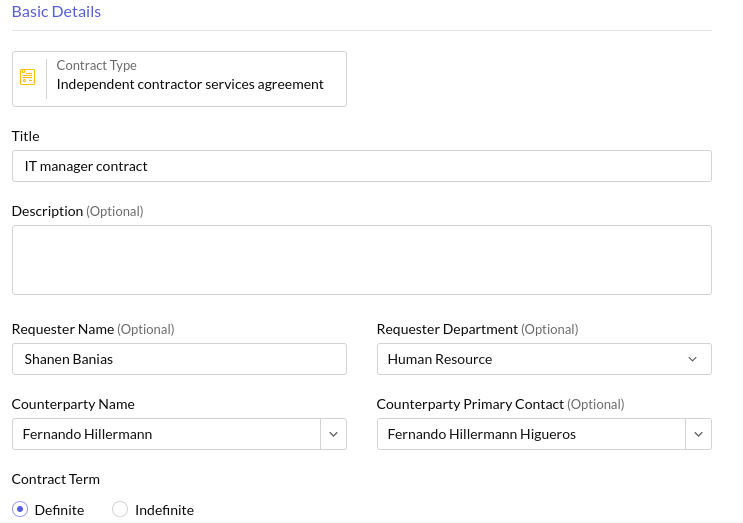Focus the empty Description text area
The image size is (743, 523).
361,260
